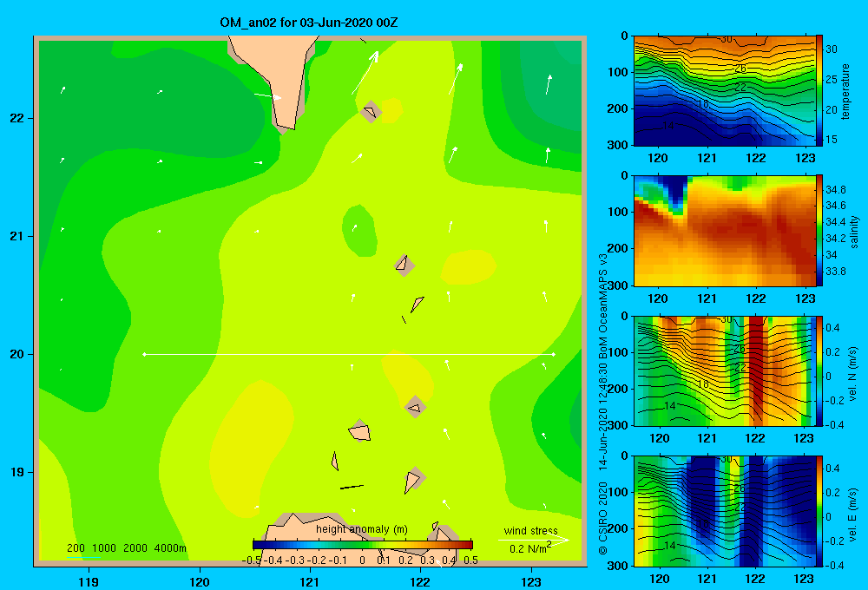Image resolution: width=868 pixels, height=590 pixels.
Task: Click the low-salinity blue patch in salinity panel
Action: pyautogui.click(x=675, y=191)
